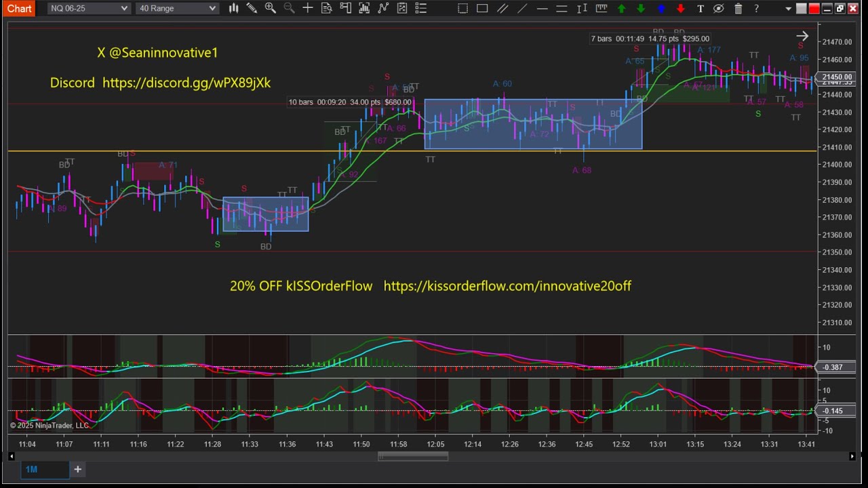Image resolution: width=868 pixels, height=488 pixels.
Task: Click the scroll left arrow at bottom
Action: [11, 457]
